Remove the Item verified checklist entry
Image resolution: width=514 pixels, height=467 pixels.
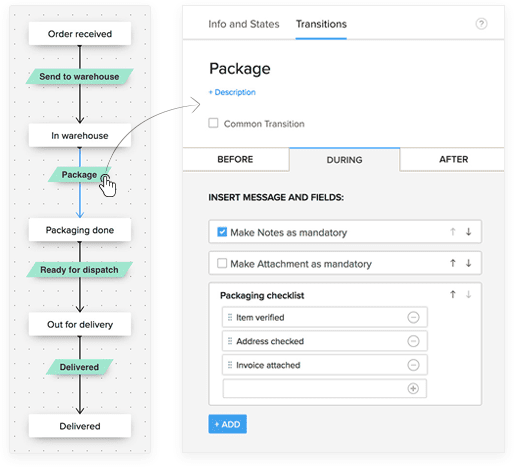point(413,317)
